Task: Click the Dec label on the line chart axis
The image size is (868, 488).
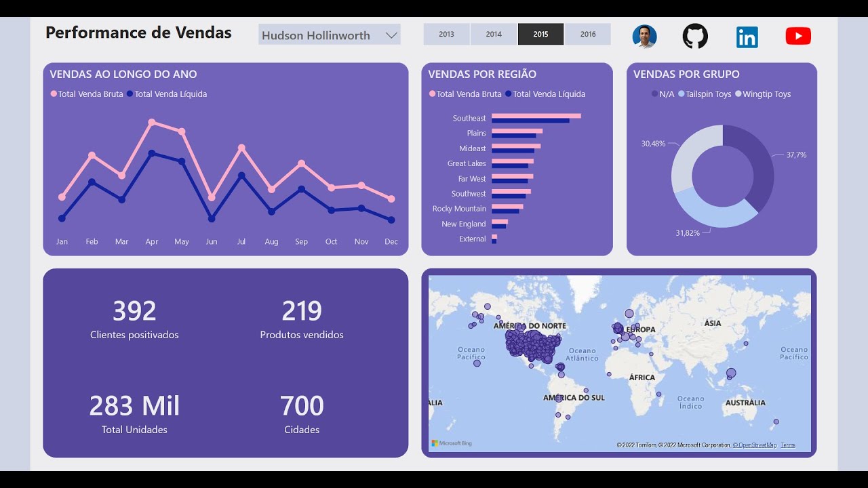Action: click(391, 241)
